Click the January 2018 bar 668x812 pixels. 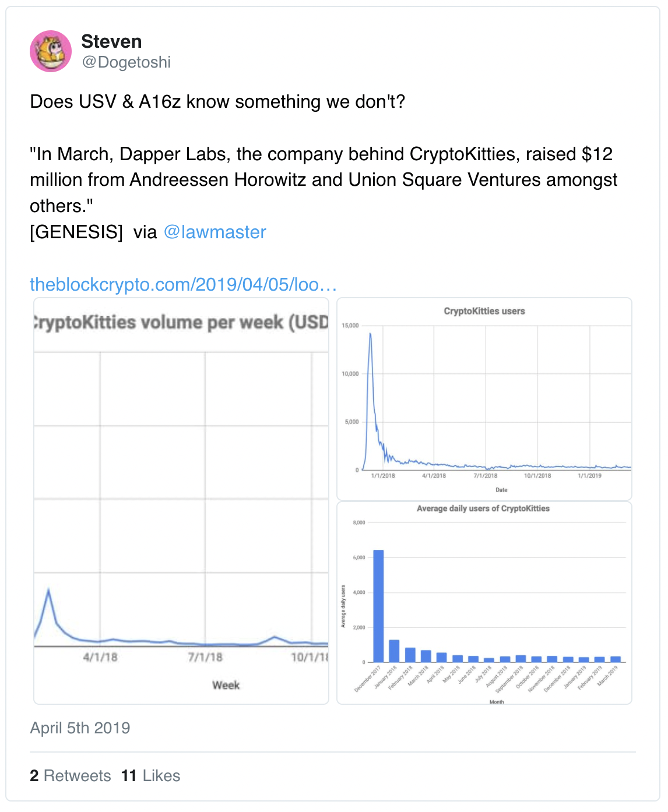(x=394, y=651)
